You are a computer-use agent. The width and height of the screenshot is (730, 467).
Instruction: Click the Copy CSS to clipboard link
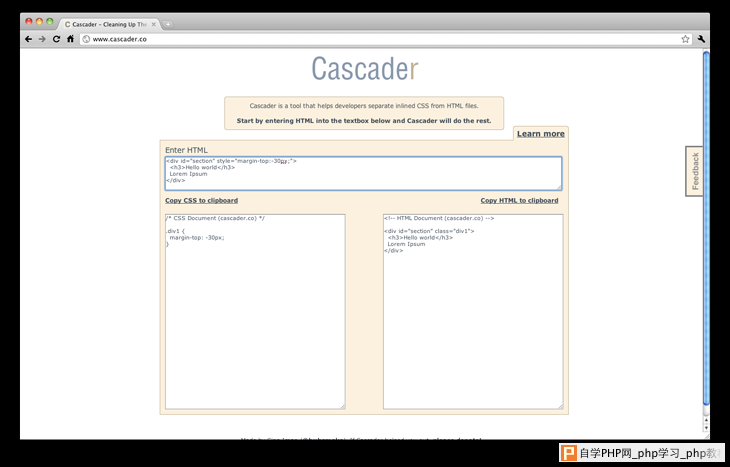tap(201, 200)
